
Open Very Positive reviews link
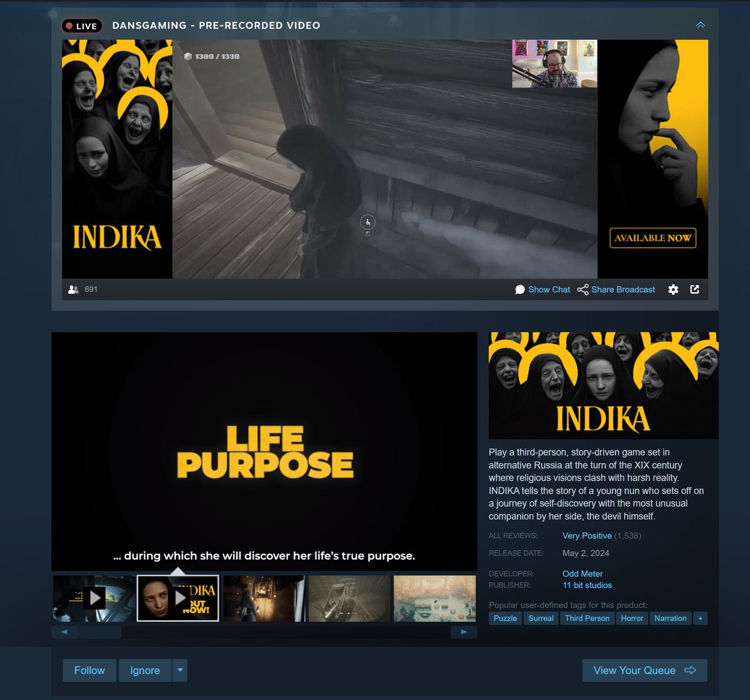click(x=587, y=536)
